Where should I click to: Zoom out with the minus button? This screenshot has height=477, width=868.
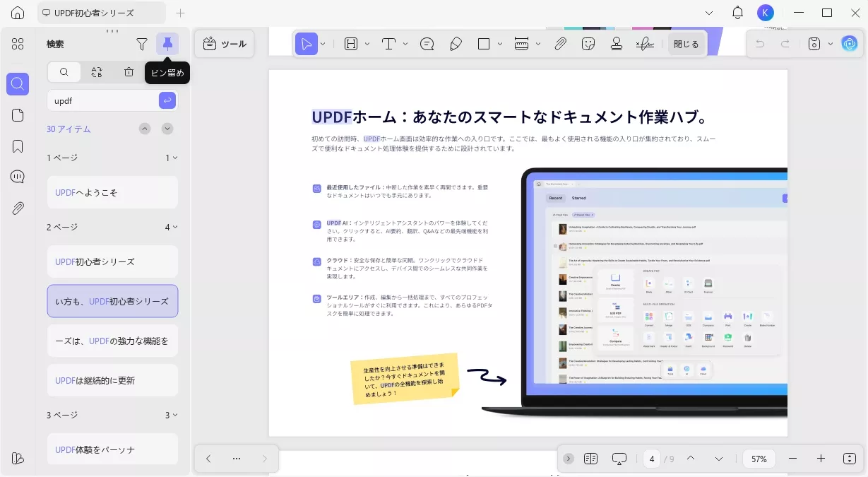(792, 459)
